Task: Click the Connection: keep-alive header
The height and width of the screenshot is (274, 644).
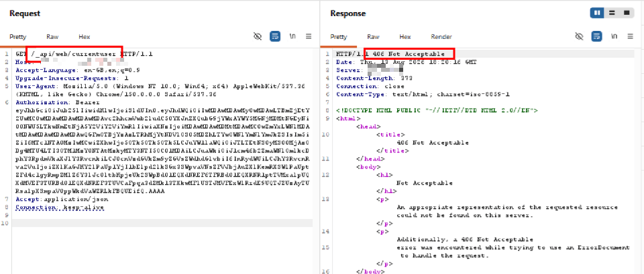Action: (x=60, y=208)
